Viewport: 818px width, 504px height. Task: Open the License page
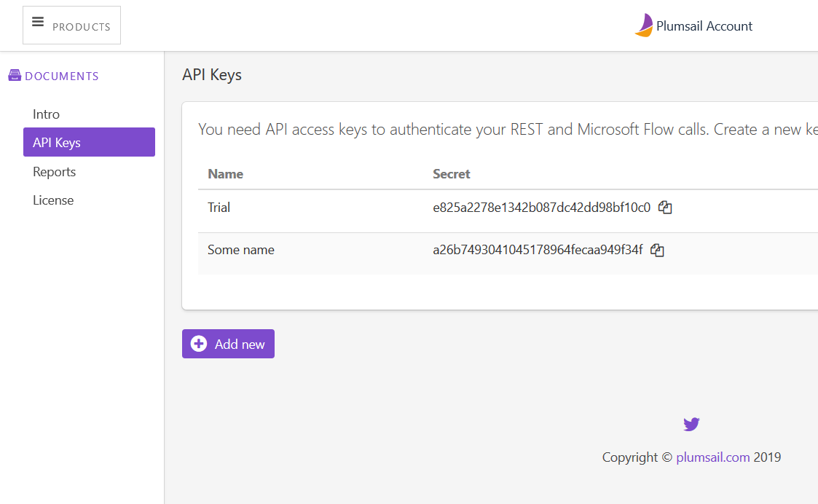[x=53, y=200]
